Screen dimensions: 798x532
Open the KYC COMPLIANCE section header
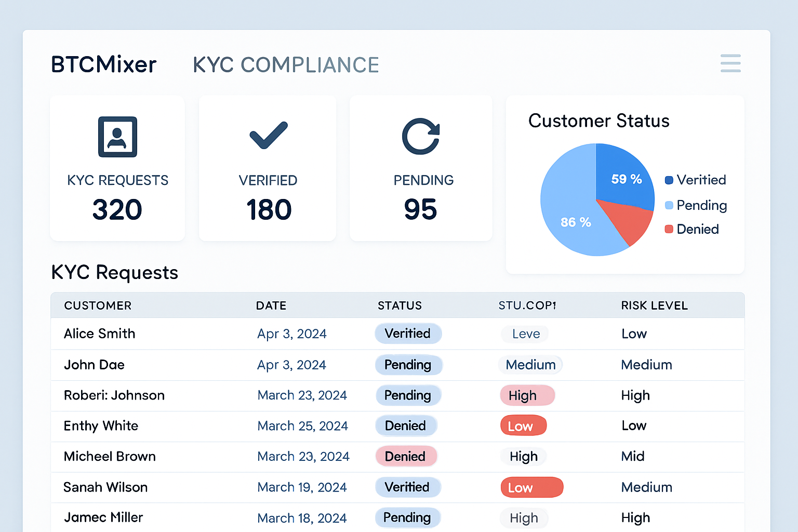tap(285, 65)
